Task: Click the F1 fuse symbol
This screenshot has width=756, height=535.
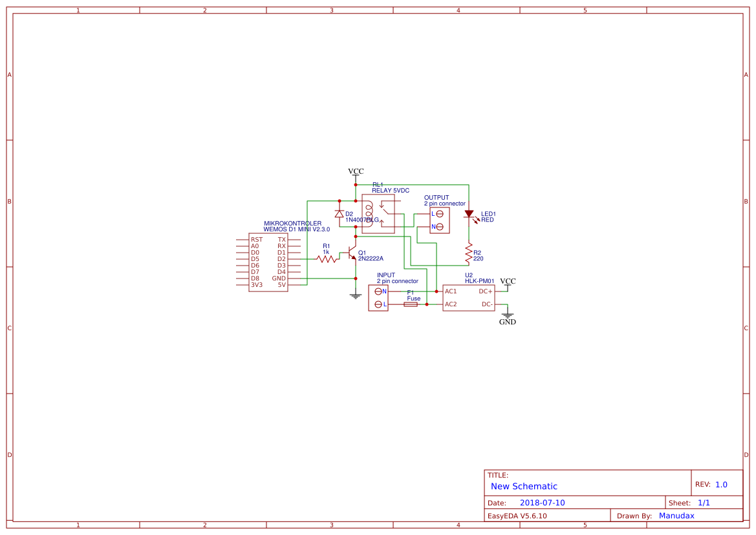Action: coord(411,304)
